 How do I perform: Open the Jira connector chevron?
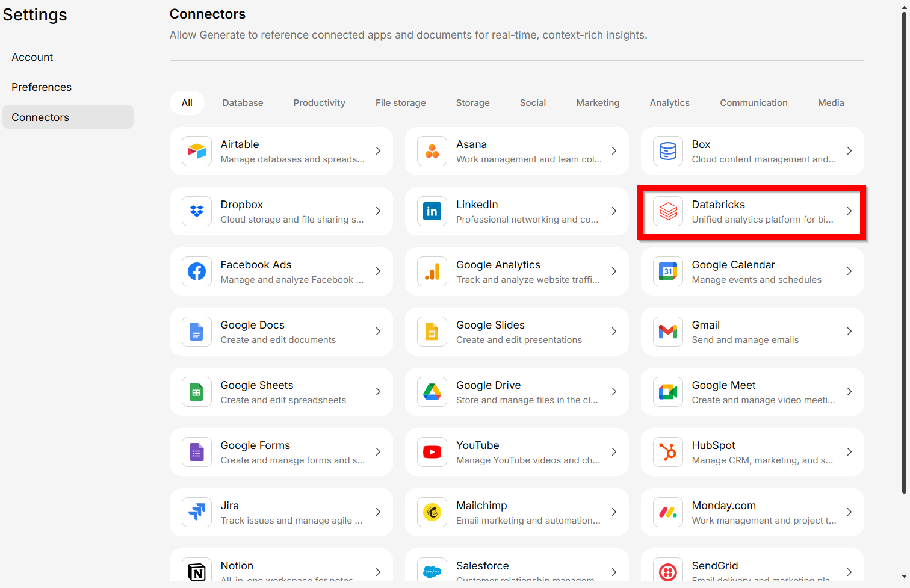click(x=378, y=512)
